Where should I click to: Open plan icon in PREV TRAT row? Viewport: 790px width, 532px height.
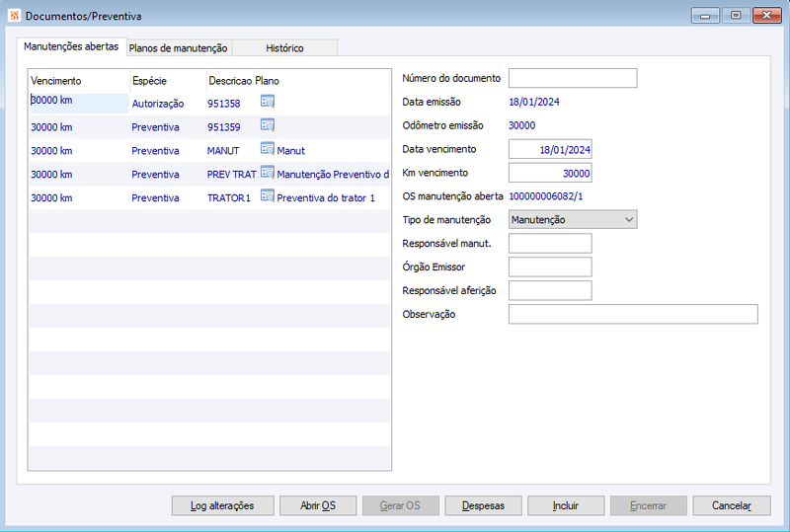tap(267, 173)
